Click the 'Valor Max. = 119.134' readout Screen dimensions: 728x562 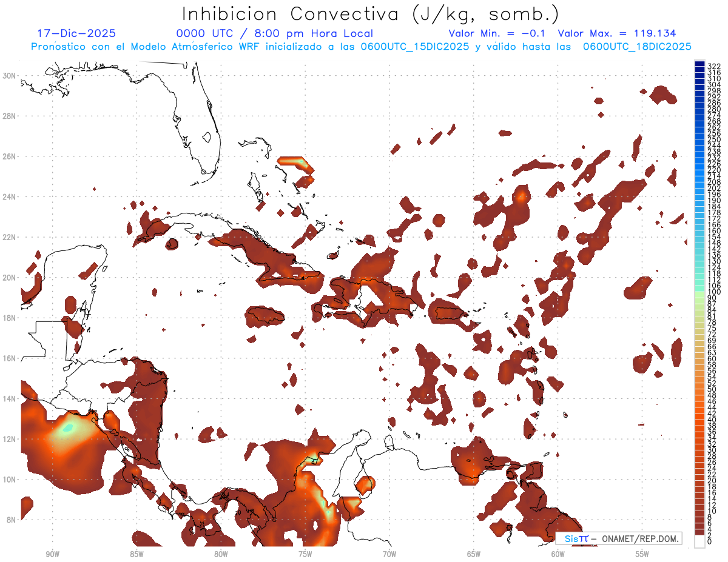pos(617,33)
